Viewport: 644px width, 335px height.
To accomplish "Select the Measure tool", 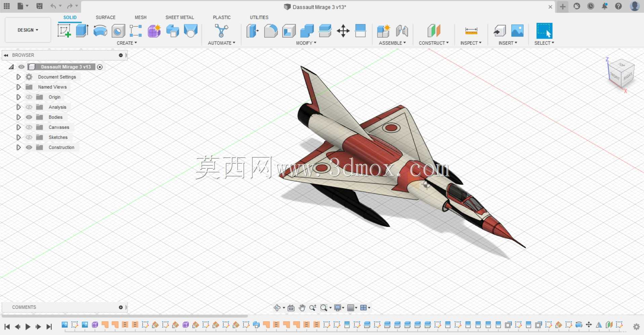I will pyautogui.click(x=471, y=31).
